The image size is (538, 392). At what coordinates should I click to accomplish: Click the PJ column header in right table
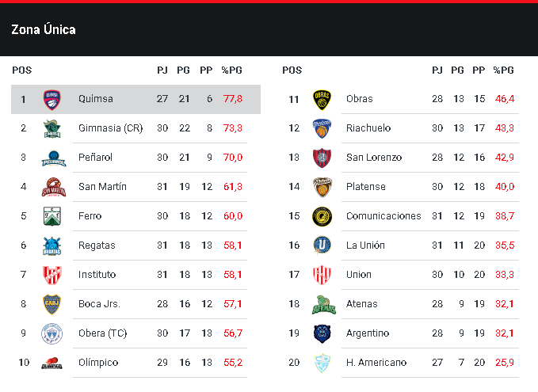pyautogui.click(x=437, y=70)
